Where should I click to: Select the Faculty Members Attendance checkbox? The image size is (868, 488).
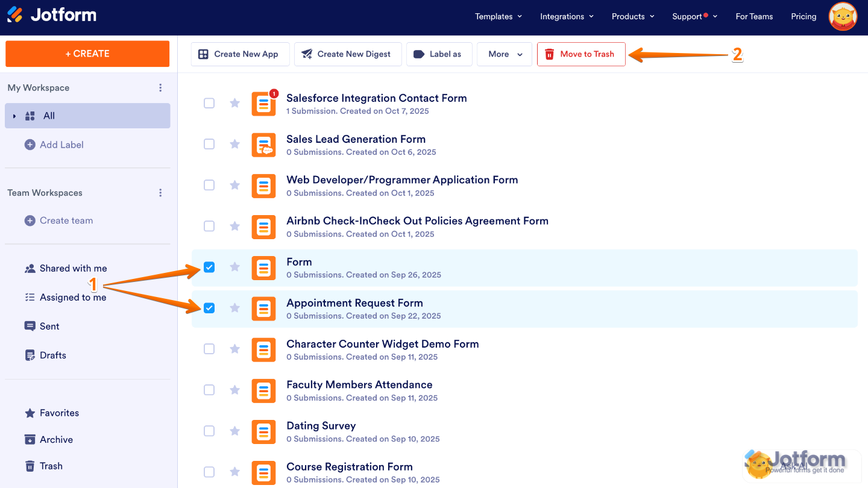tap(209, 390)
